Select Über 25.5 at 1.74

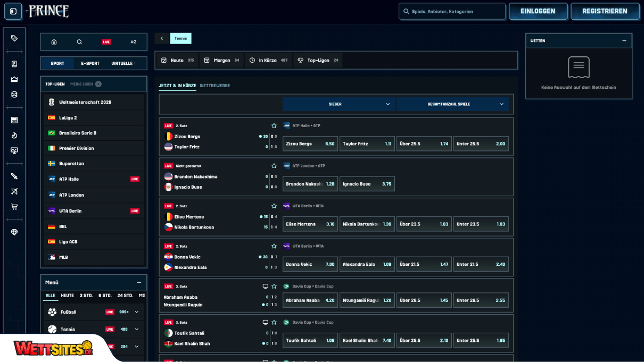pos(424,144)
